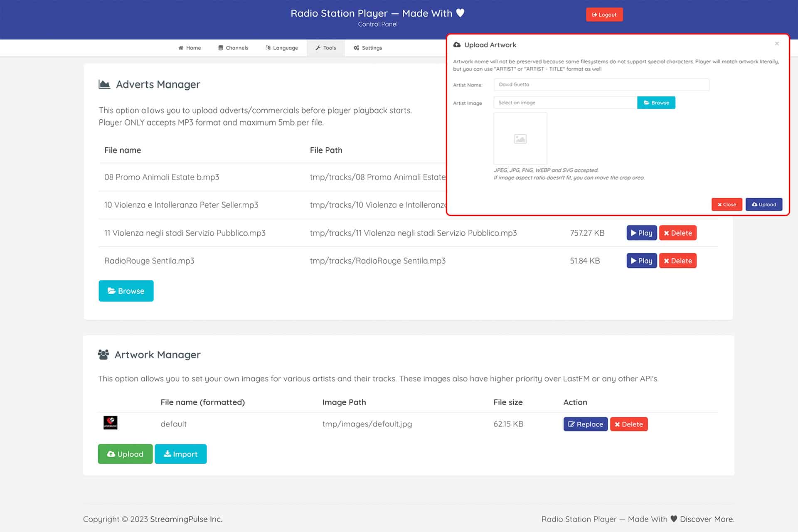Click the 757.27 KB size value
Screen dimensions: 798x532
point(587,233)
